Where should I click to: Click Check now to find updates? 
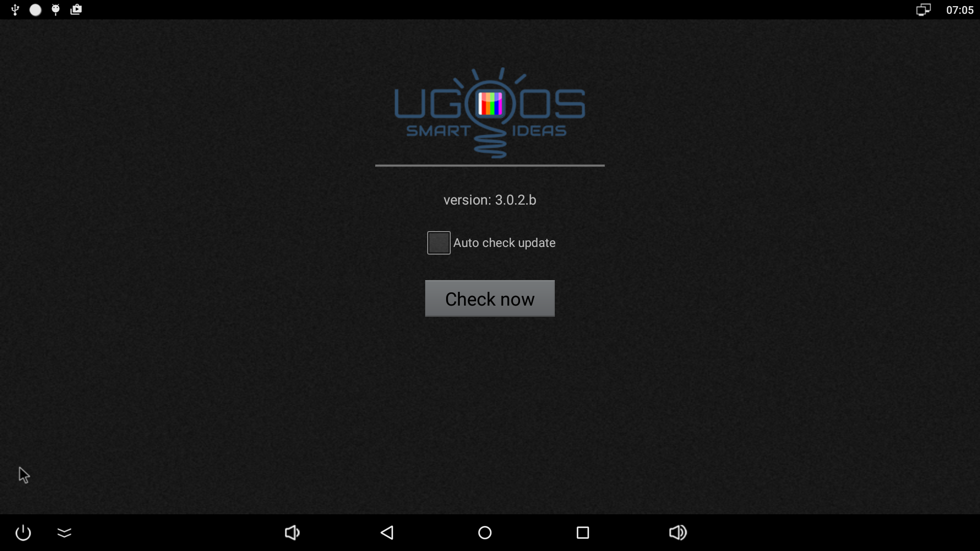(490, 298)
